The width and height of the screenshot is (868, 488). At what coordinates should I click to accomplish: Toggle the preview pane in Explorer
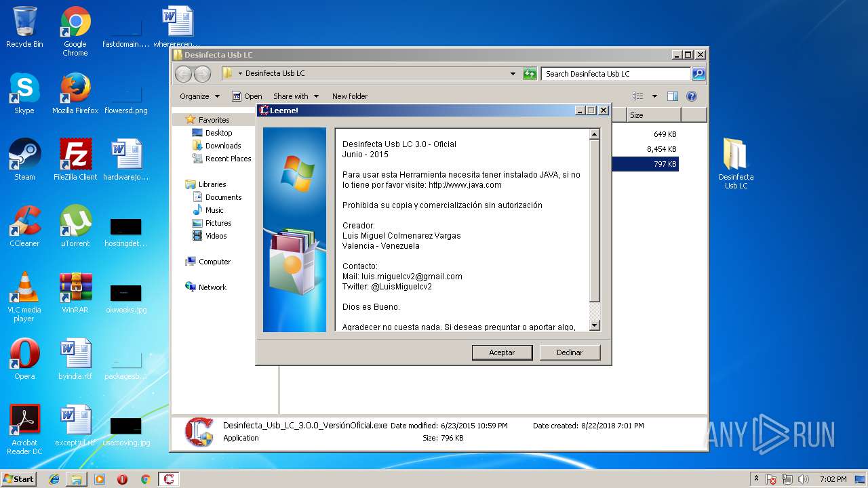(672, 96)
